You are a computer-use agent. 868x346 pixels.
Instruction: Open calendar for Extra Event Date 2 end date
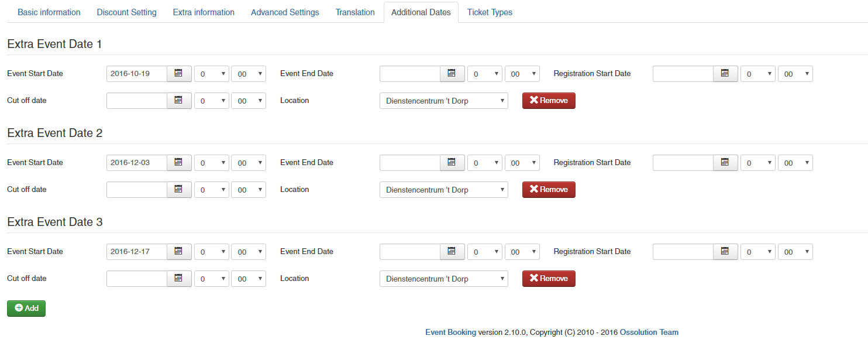tap(452, 163)
